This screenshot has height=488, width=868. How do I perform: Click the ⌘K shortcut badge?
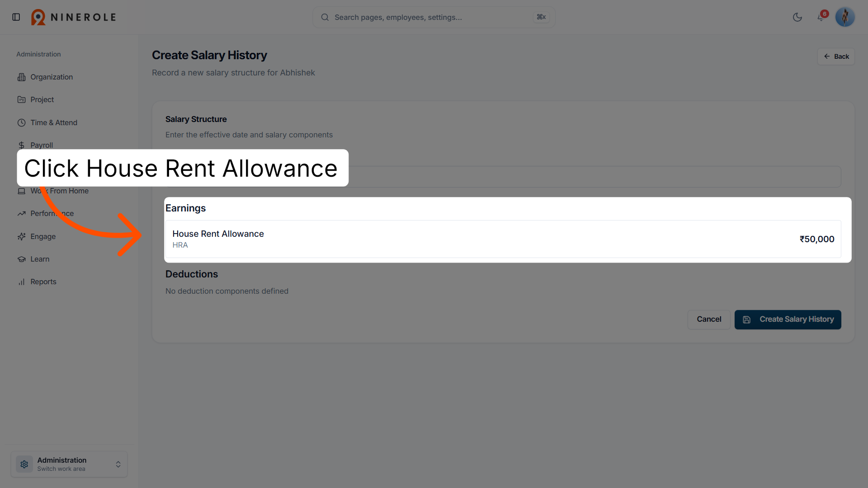click(541, 17)
